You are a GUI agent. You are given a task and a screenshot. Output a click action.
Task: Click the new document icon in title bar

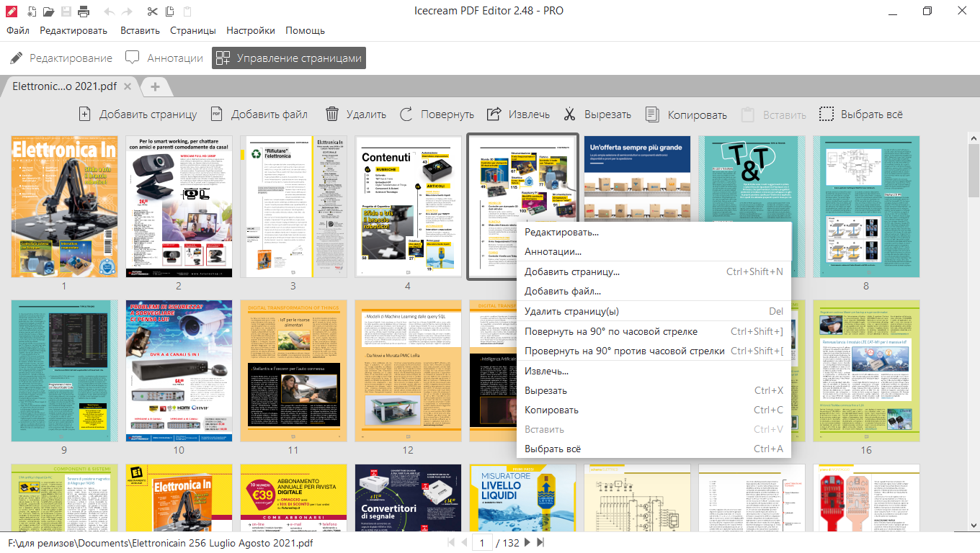pos(32,11)
